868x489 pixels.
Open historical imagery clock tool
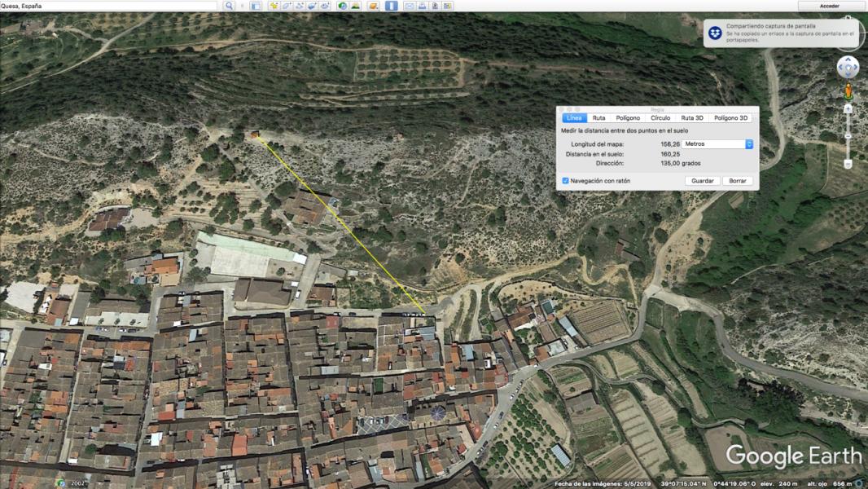click(342, 6)
